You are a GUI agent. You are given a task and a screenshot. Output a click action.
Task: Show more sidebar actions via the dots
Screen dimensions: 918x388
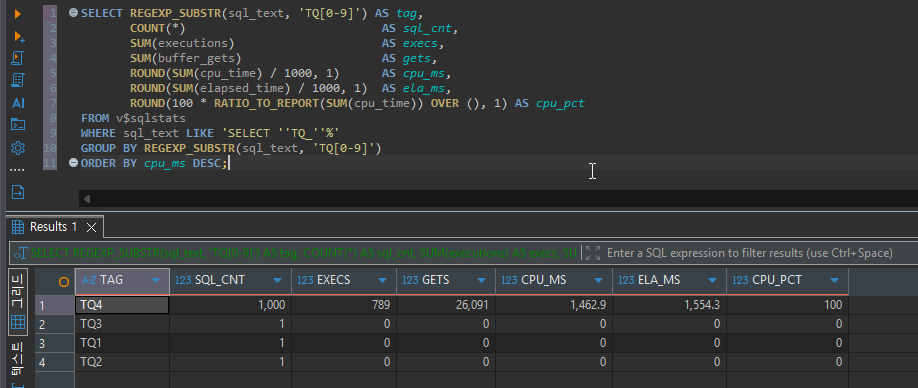(x=18, y=170)
